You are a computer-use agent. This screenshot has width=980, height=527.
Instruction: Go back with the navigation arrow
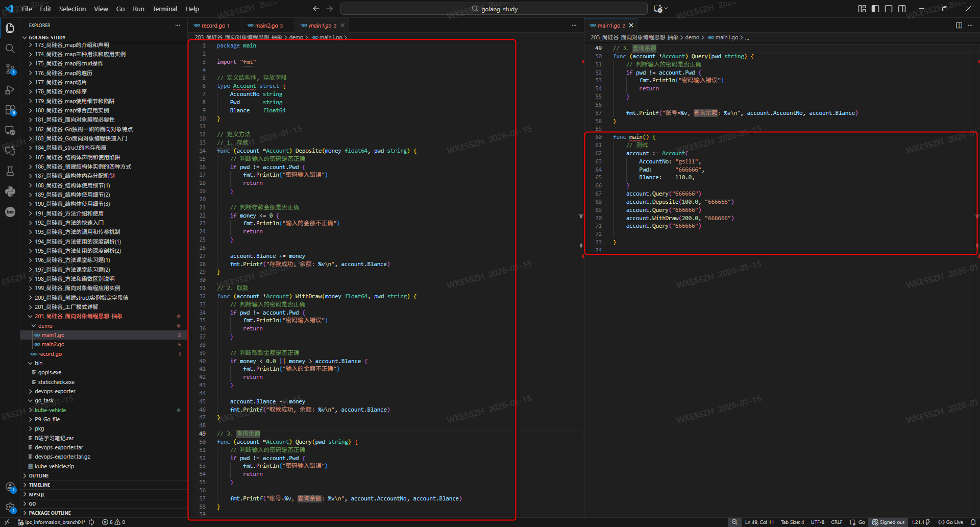[316, 9]
